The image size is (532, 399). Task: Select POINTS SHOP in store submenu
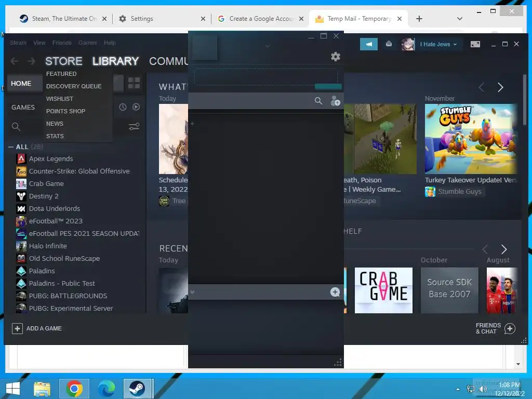[x=66, y=111]
